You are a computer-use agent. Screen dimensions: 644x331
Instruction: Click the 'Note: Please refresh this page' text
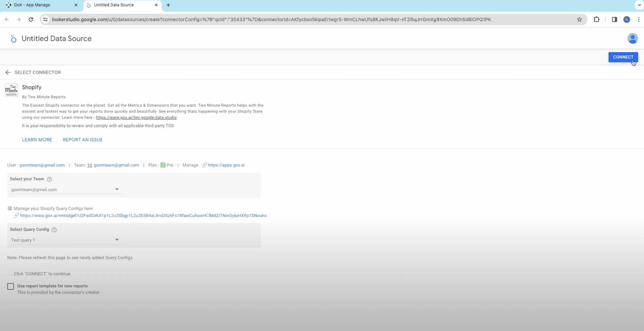coord(70,258)
